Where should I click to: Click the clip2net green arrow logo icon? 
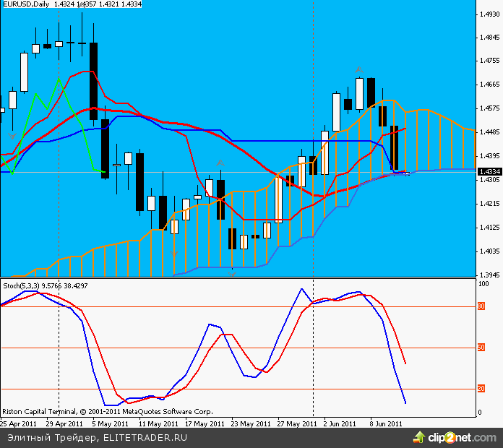click(x=418, y=436)
